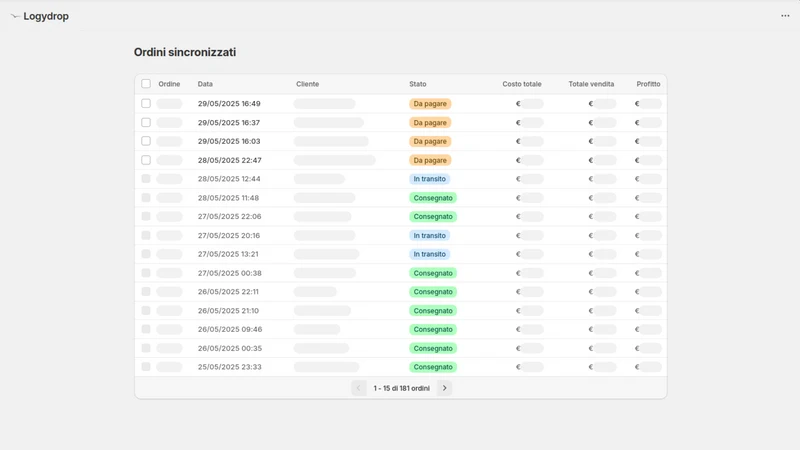Click Consegnato badge for 26/05/2025 21:10

pyautogui.click(x=433, y=311)
